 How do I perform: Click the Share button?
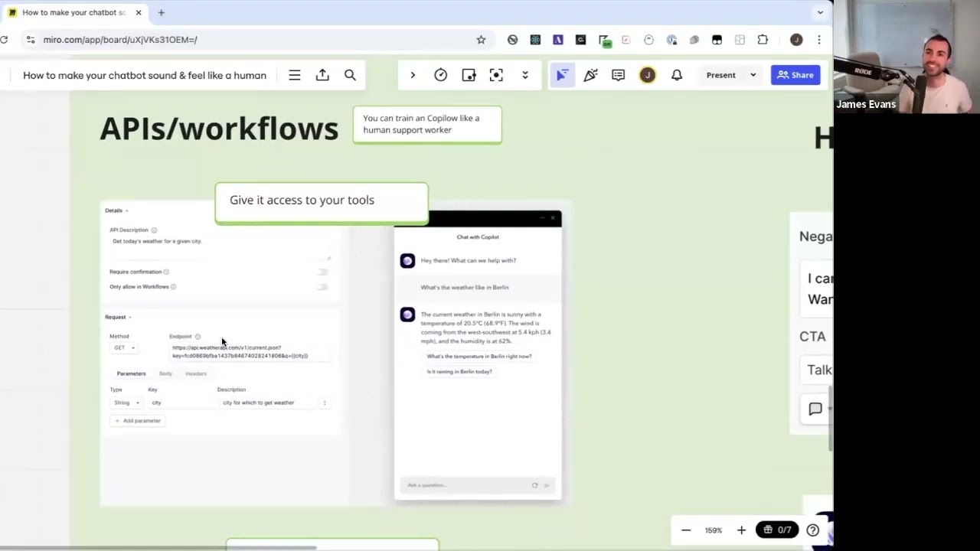795,75
